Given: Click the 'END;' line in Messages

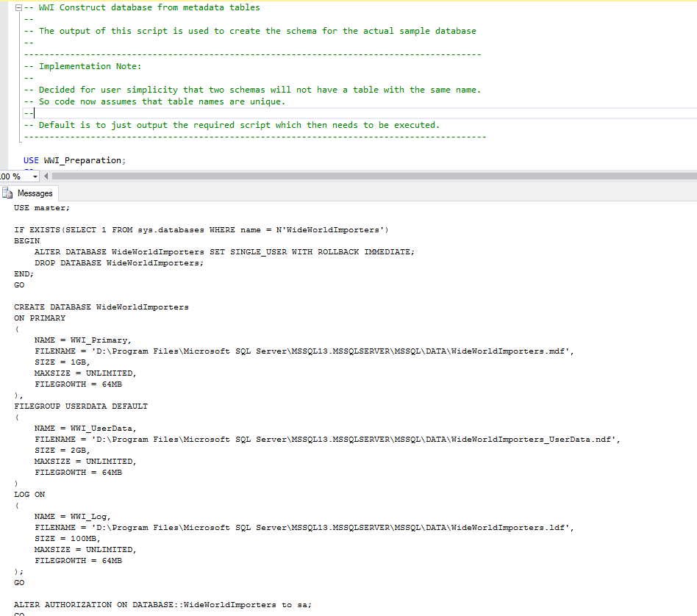Looking at the screenshot, I should click(24, 274).
